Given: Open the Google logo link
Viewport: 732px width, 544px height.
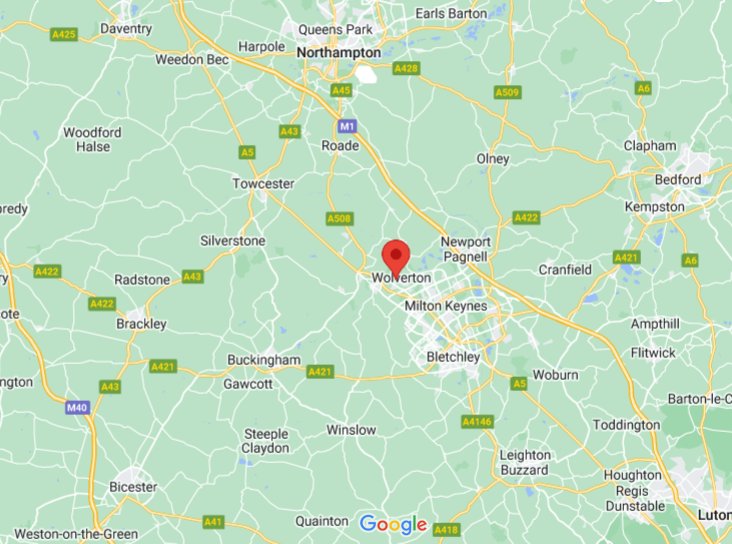Looking at the screenshot, I should (394, 525).
